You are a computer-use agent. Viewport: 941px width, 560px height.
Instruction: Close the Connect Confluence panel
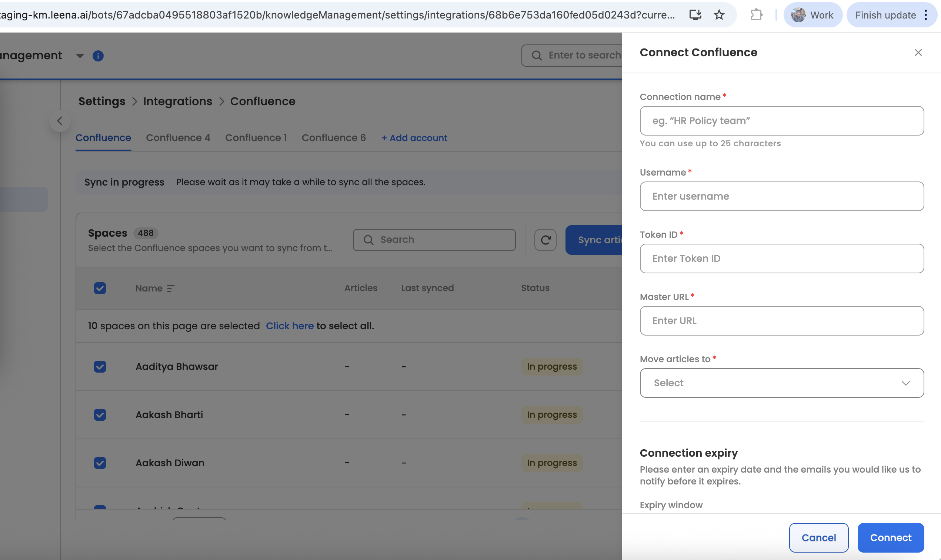click(x=918, y=53)
